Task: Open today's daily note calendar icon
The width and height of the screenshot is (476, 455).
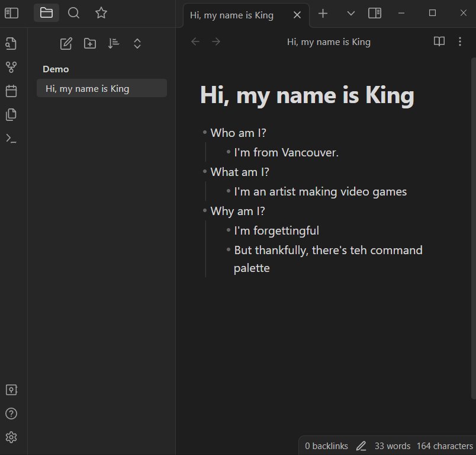Action: [x=11, y=91]
